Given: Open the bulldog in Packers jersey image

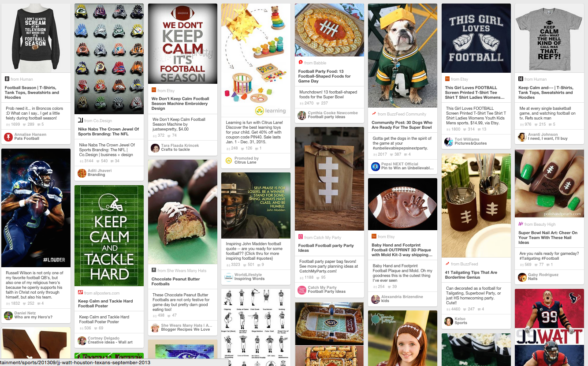Looking at the screenshot, I should point(403,56).
